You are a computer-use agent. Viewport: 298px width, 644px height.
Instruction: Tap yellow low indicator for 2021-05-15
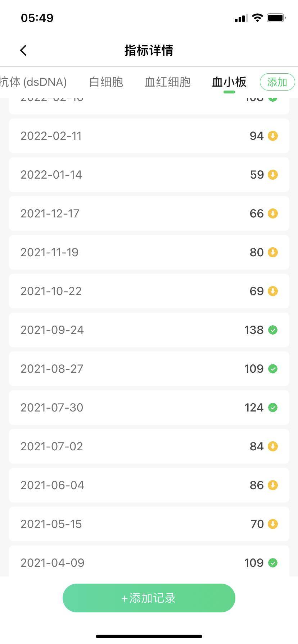point(273,524)
